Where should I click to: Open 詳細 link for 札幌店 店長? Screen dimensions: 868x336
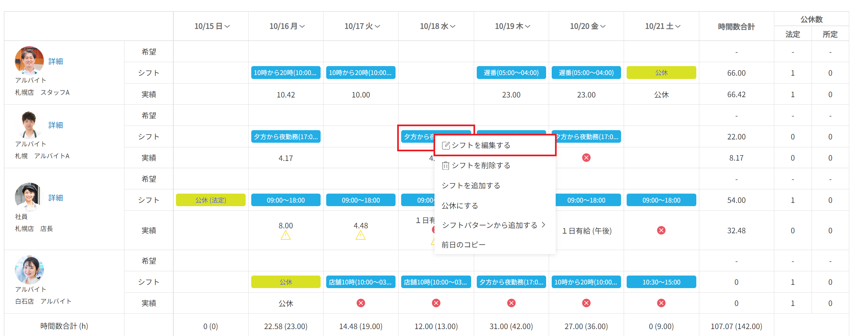click(x=55, y=198)
